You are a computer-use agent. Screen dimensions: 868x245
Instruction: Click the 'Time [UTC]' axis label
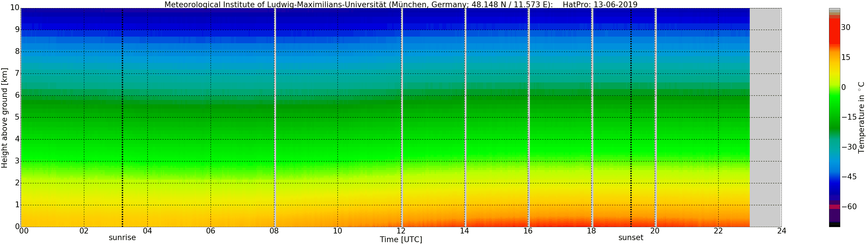(401, 240)
